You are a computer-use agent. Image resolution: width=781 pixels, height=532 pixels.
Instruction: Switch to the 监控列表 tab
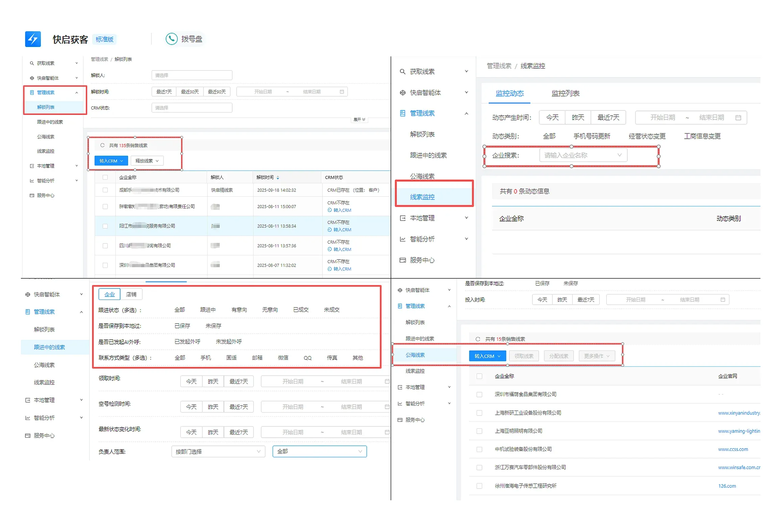pos(565,94)
